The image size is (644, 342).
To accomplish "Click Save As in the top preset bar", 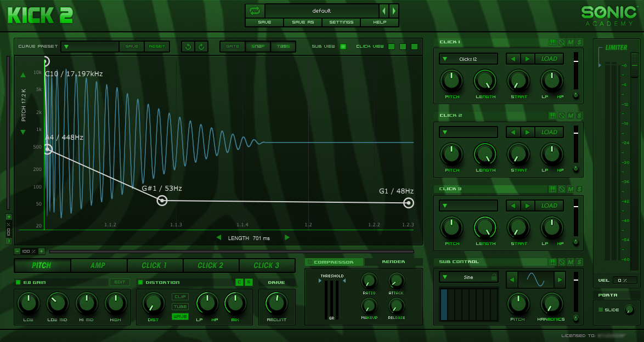I will click(x=303, y=22).
